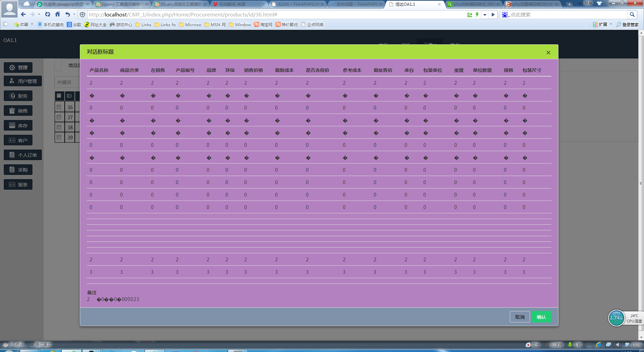This screenshot has width=644, height=352.
Task: Open a new browser tab
Action: click(x=569, y=4)
